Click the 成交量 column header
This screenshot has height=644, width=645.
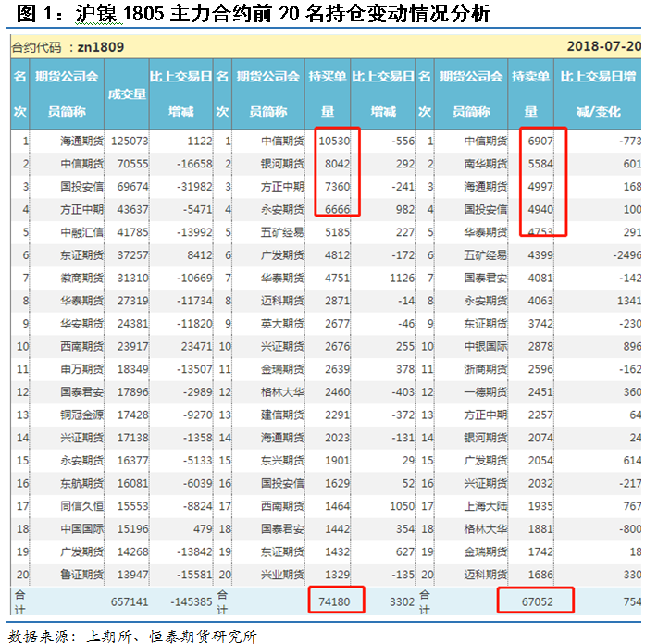[127, 94]
